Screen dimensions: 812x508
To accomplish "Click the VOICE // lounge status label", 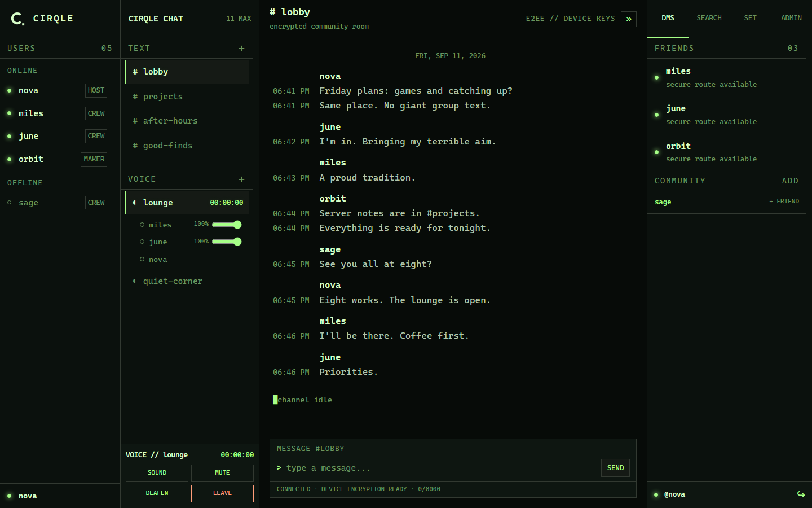I will (x=157, y=455).
